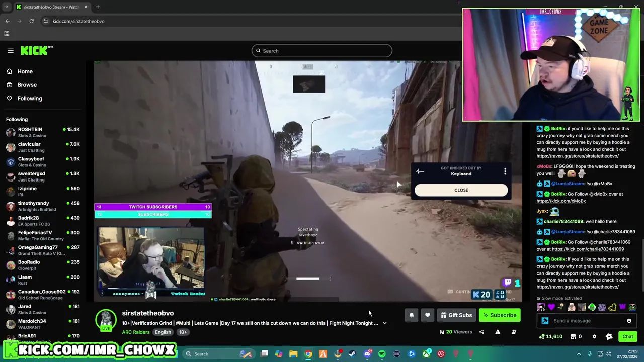
Task: Open FelipeFariasTV channel in sidebar
Action: (x=43, y=235)
